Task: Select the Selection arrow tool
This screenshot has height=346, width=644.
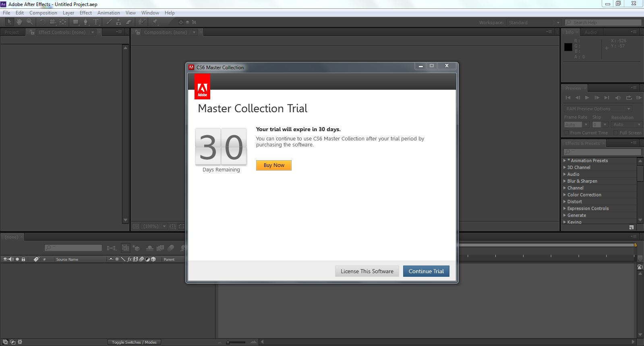Action: click(x=9, y=22)
